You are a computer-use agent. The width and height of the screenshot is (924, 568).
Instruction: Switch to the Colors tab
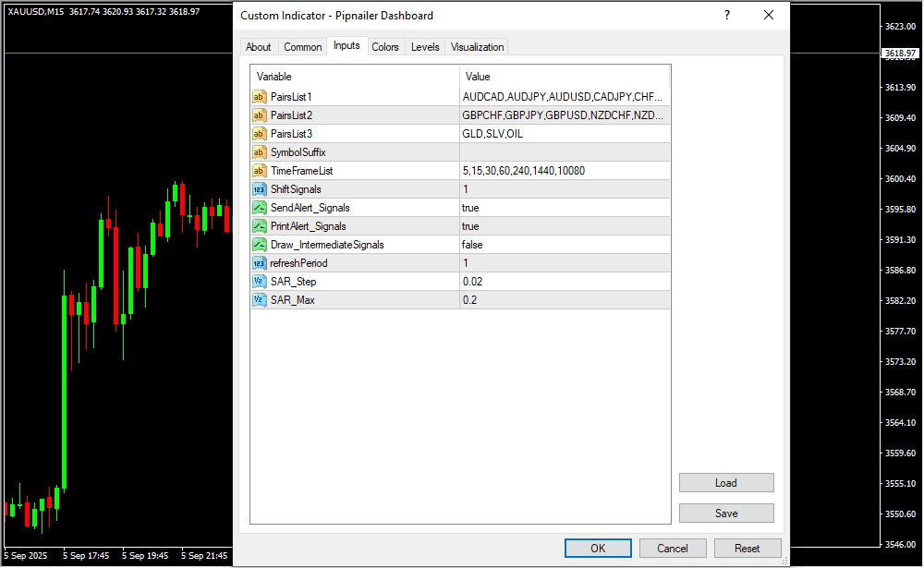click(x=385, y=47)
